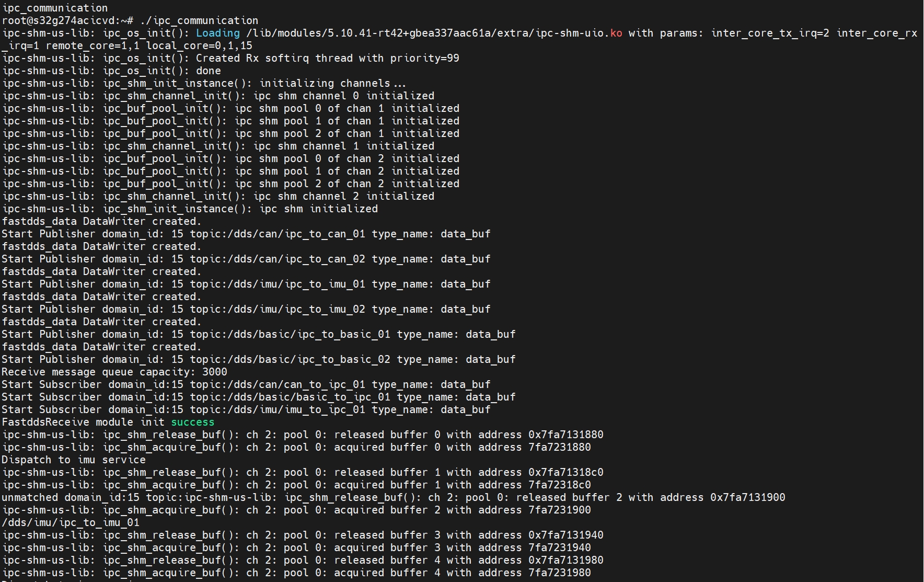
Task: Click the address 0x7fa7131880
Action: (565, 435)
